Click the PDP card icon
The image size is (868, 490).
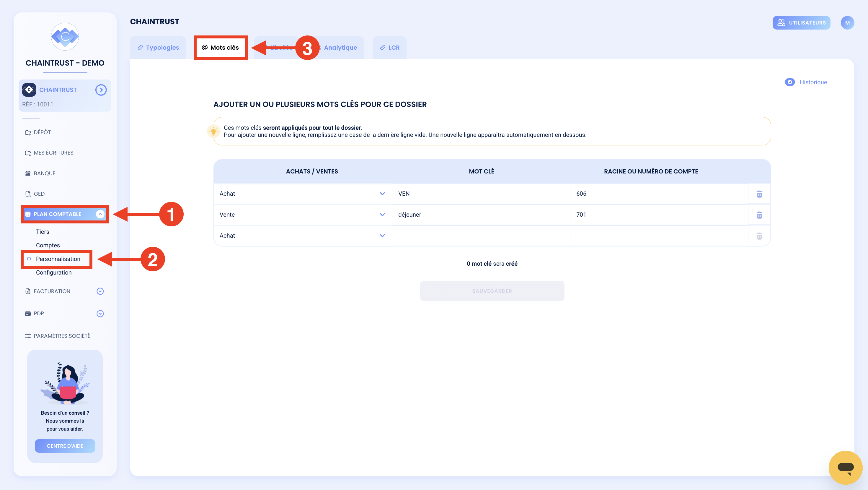pyautogui.click(x=28, y=314)
